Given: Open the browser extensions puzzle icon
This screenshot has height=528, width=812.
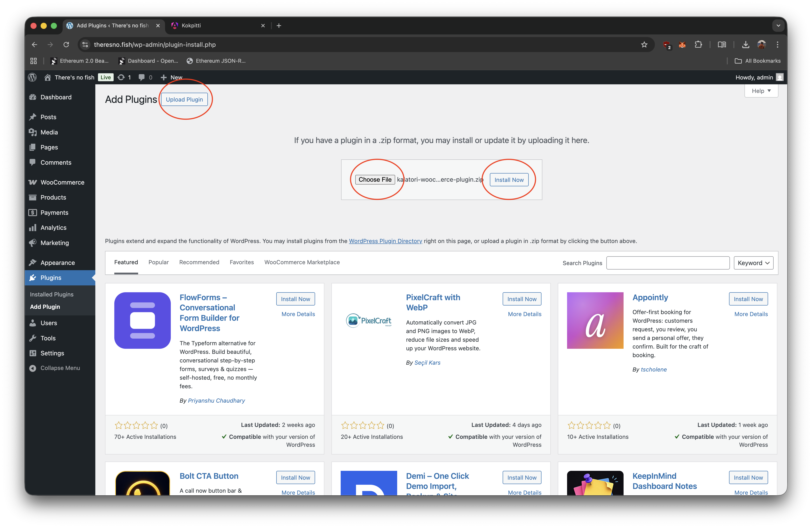Looking at the screenshot, I should [x=698, y=45].
